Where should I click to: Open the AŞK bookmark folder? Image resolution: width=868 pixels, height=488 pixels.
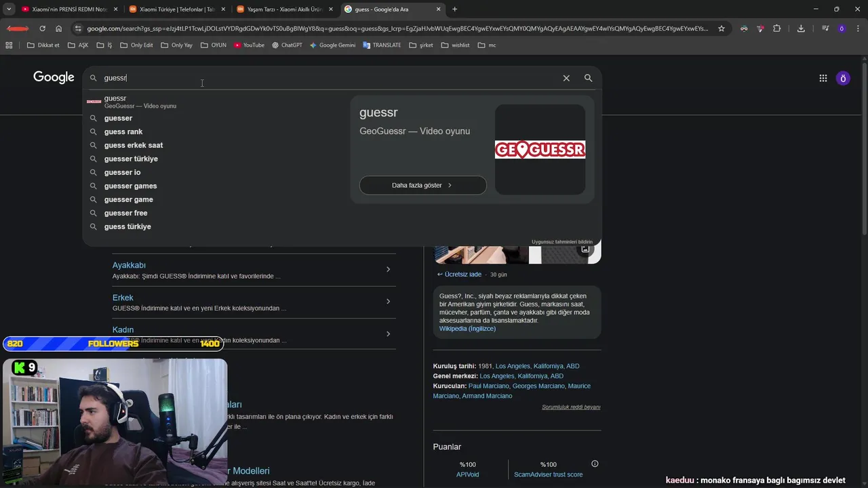pos(78,45)
